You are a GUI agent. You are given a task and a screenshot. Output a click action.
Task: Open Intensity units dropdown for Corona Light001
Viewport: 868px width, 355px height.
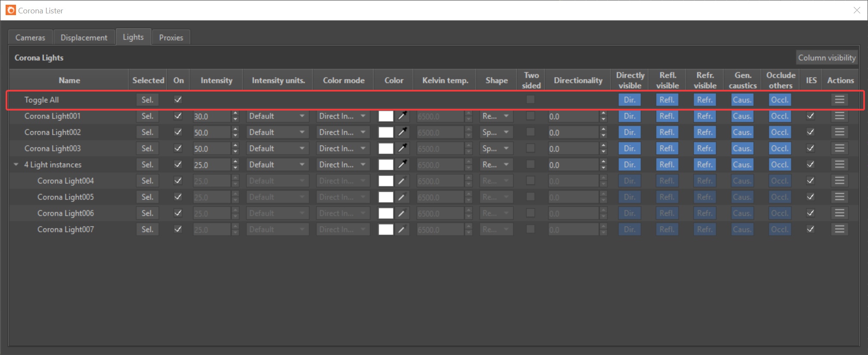277,116
